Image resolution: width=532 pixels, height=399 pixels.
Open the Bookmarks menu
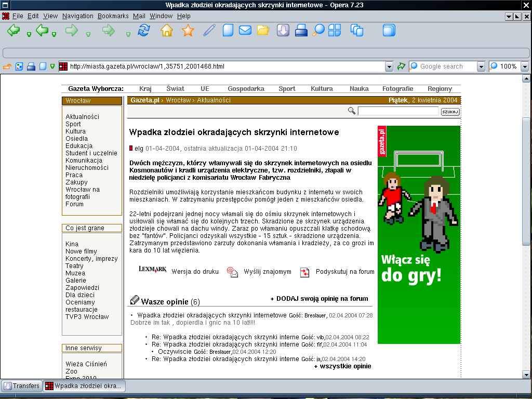click(113, 16)
